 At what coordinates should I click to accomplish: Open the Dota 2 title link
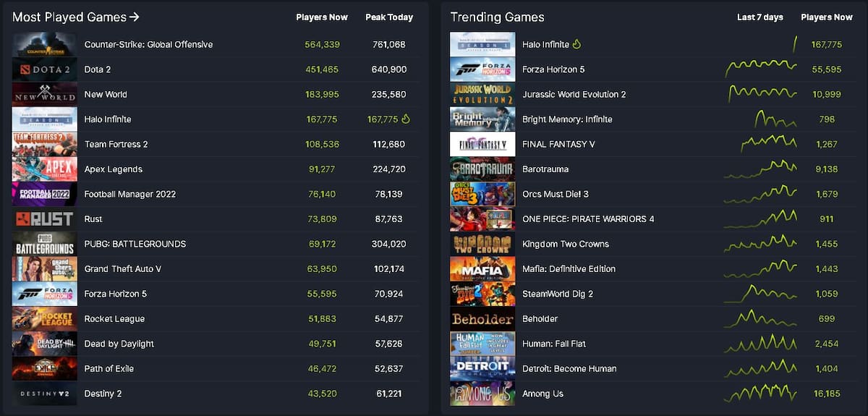[98, 69]
